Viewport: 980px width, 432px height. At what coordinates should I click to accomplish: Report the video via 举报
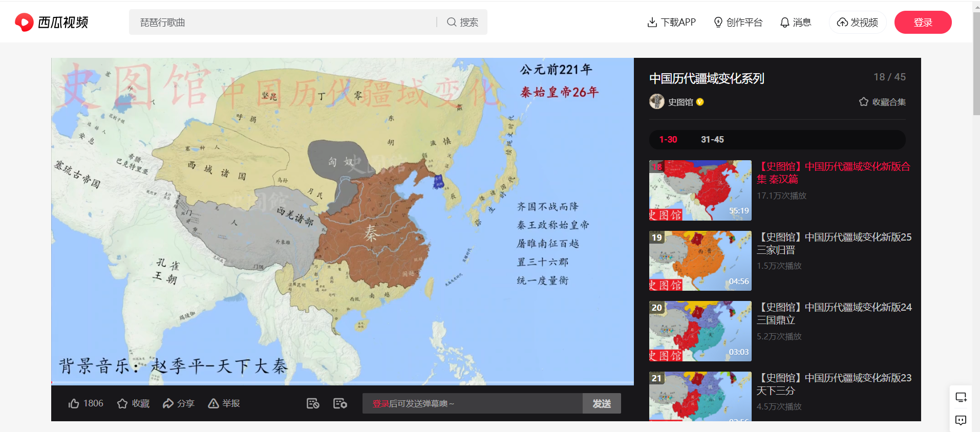click(x=224, y=403)
